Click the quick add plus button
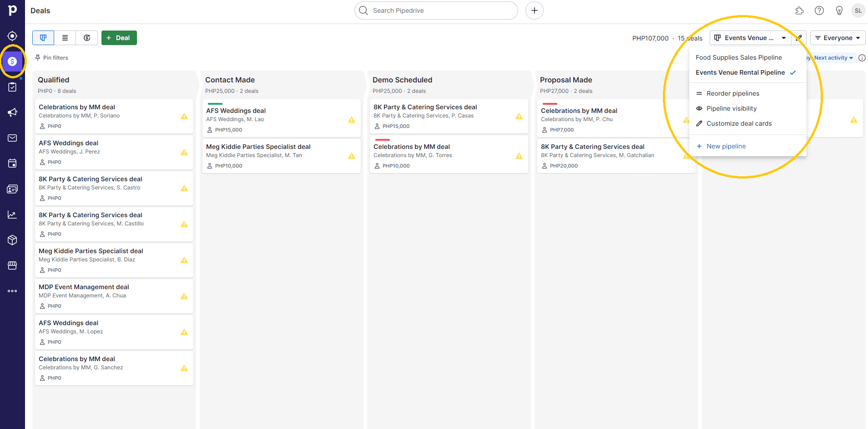Image resolution: width=868 pixels, height=429 pixels. coord(535,10)
